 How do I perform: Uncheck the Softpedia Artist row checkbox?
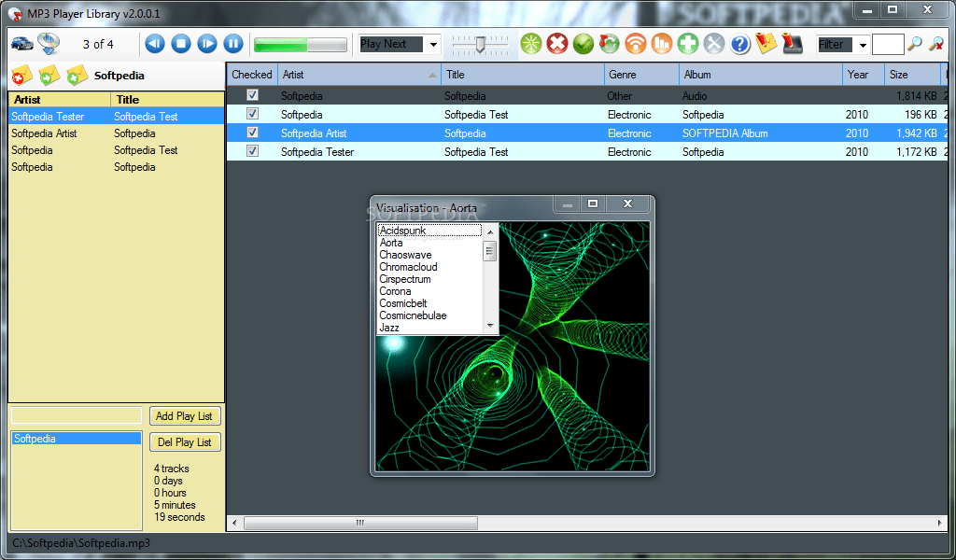pos(252,133)
